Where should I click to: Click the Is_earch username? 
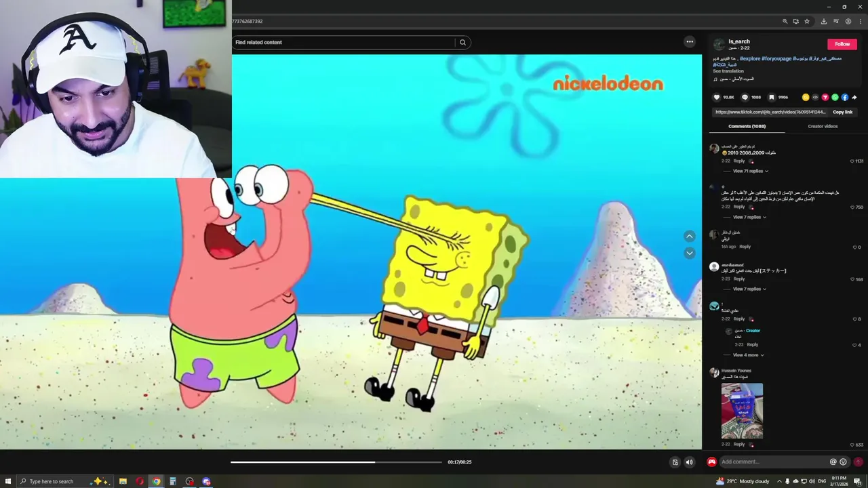739,41
